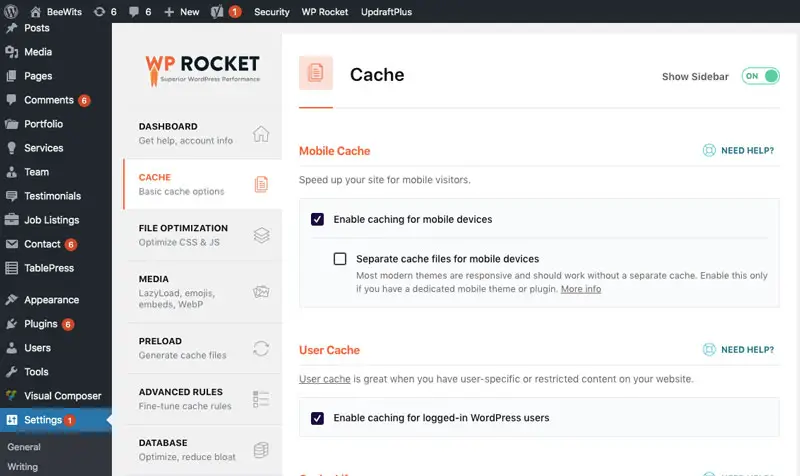Screen dimensions: 800x476
Task: Click the Yoast notification badge 1
Action: [235, 12]
